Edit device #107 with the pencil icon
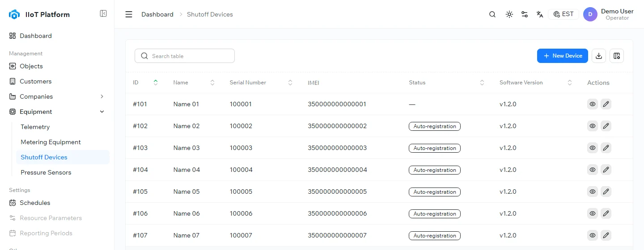 coord(606,235)
